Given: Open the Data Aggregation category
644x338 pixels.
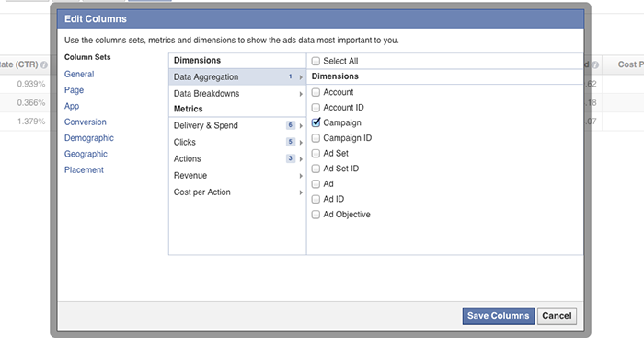Looking at the screenshot, I should [237, 76].
